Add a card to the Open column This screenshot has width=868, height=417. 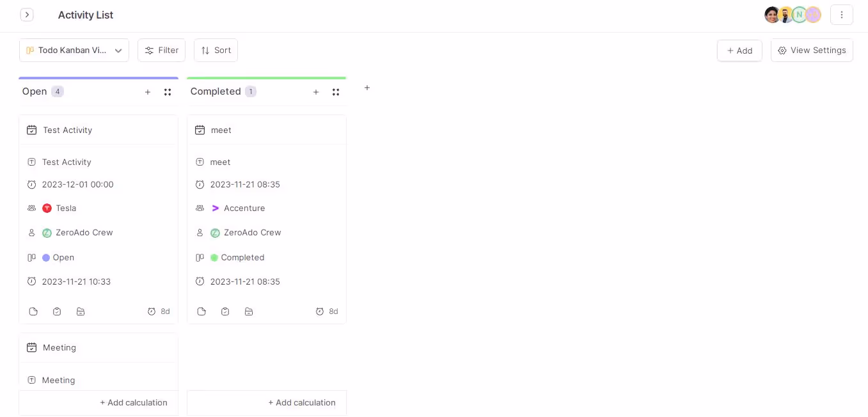click(148, 92)
